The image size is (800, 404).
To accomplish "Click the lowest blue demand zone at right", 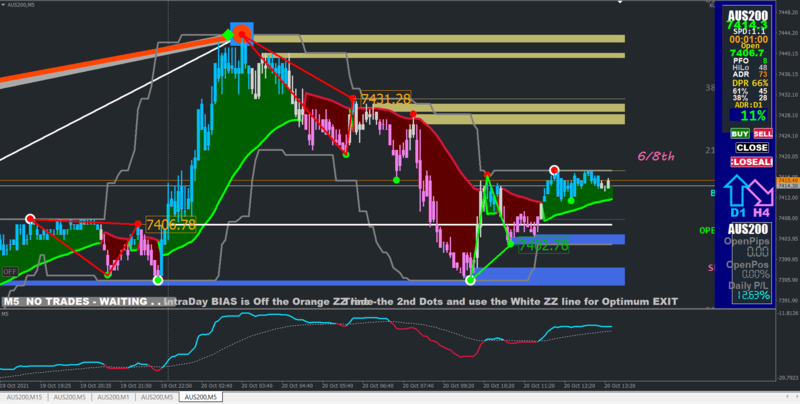I will pos(548,276).
